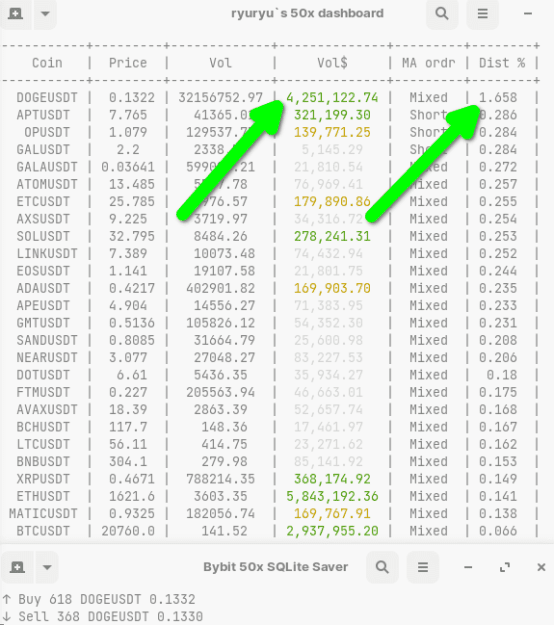Close the Bybit 50x SQLite Saver window
The width and height of the screenshot is (554, 625).
coord(541,567)
